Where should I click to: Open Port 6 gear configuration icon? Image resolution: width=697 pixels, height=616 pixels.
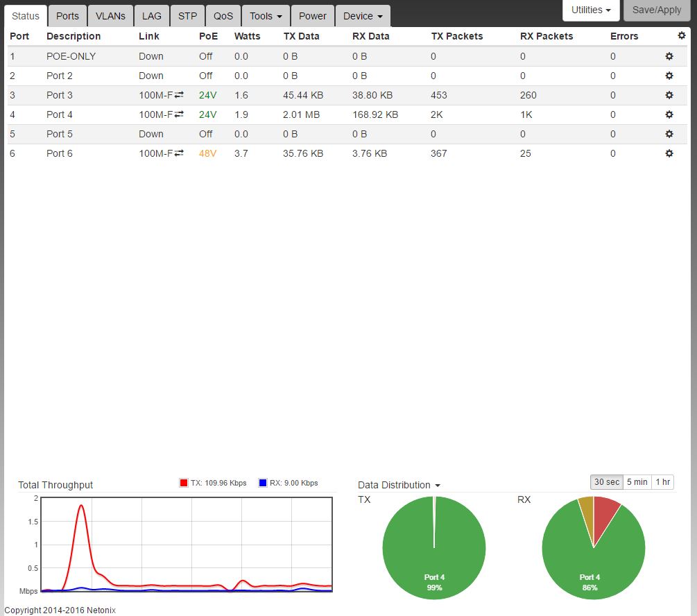click(669, 153)
